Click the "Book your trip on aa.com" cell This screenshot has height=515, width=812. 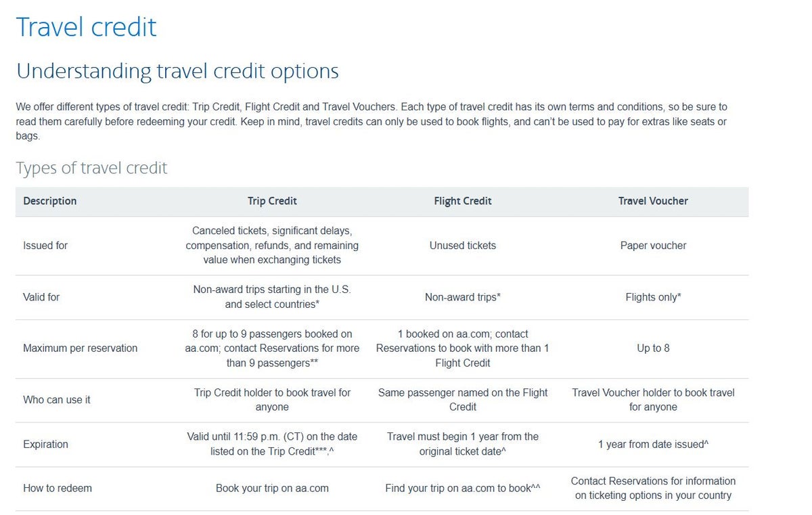[272, 489]
